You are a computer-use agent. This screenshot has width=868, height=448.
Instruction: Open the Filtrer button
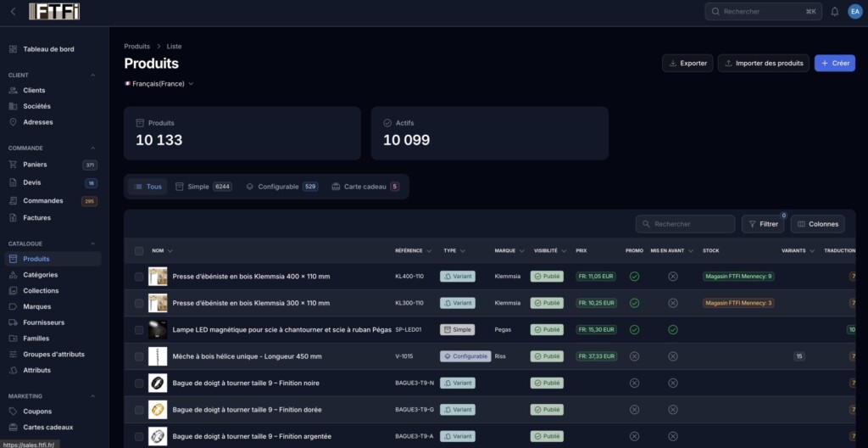point(763,224)
